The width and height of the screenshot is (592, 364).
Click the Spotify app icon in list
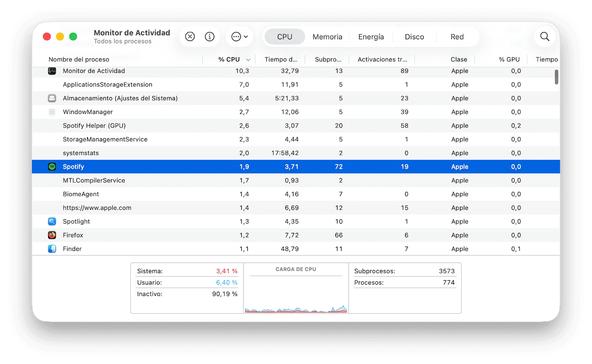(52, 167)
